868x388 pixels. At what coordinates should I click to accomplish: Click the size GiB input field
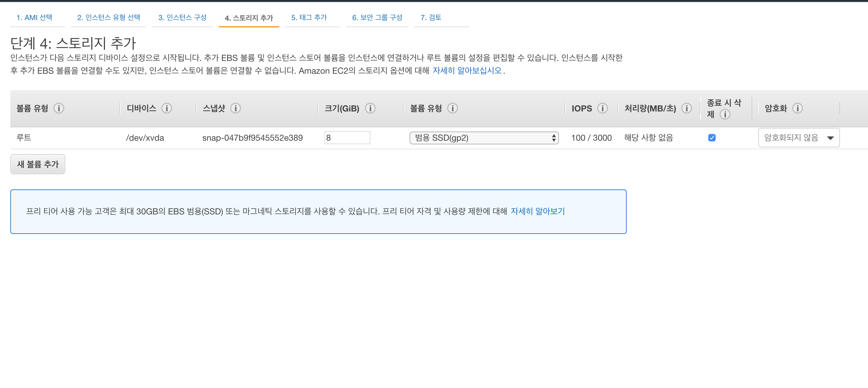(x=347, y=138)
